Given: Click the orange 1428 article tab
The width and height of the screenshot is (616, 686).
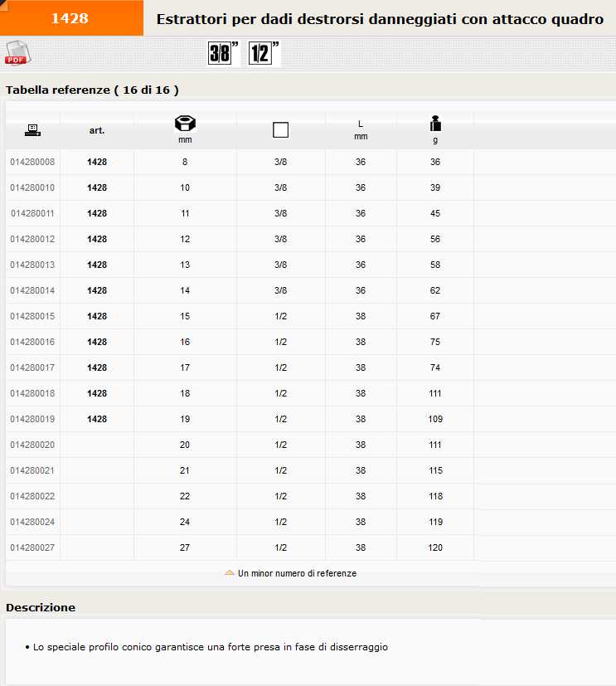Looking at the screenshot, I should pos(71,18).
